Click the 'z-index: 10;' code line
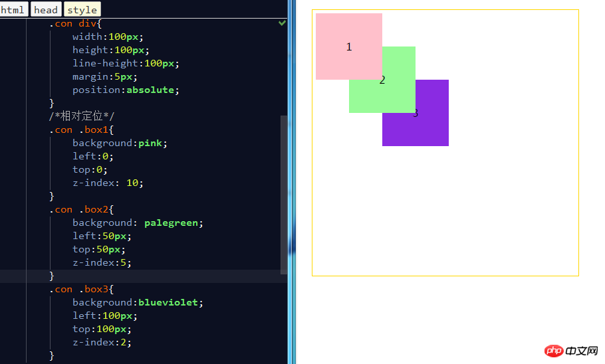Image resolution: width=605 pixels, height=364 pixels. [x=108, y=183]
